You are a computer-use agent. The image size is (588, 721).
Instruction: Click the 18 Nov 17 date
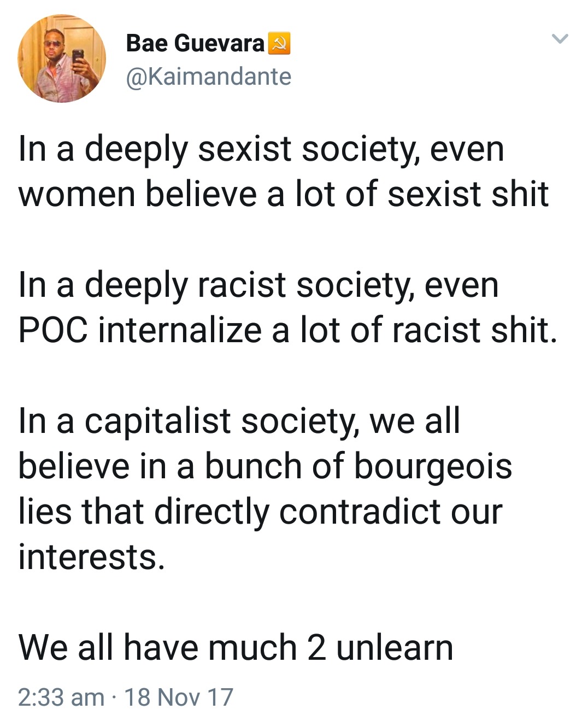point(179,697)
